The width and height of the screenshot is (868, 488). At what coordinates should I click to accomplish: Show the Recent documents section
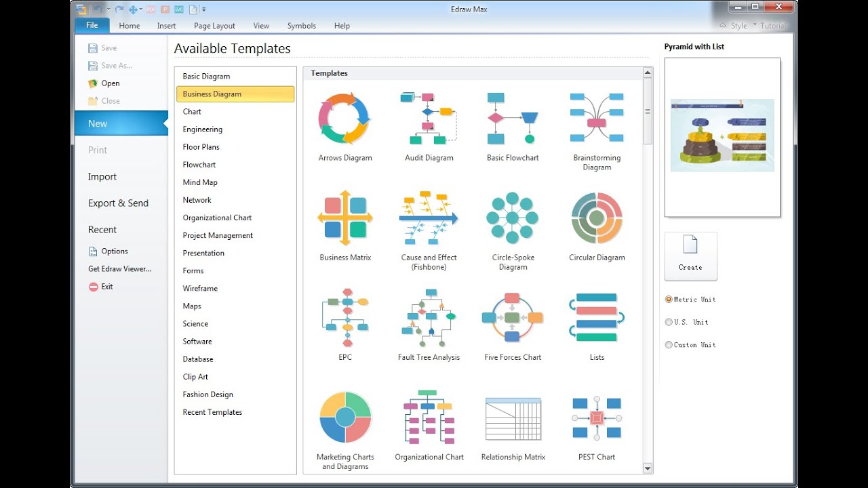pyautogui.click(x=102, y=230)
